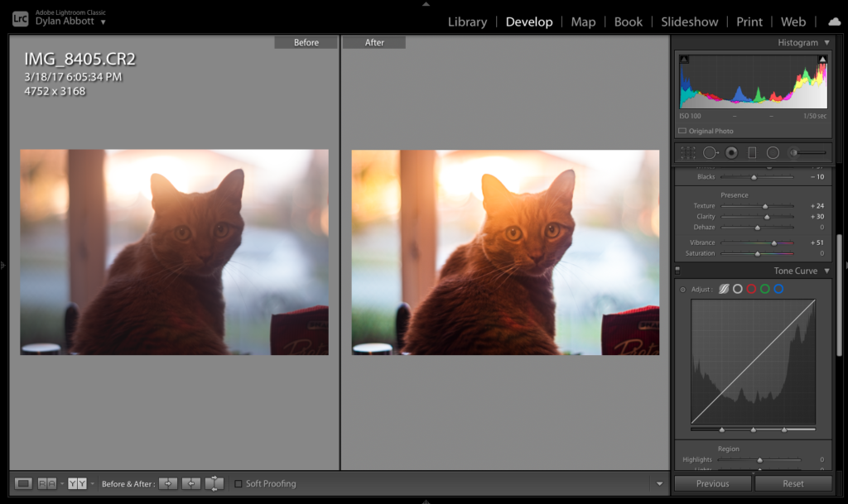Viewport: 848px width, 504px height.
Task: Collapse the Tone Curve panel
Action: pyautogui.click(x=827, y=271)
